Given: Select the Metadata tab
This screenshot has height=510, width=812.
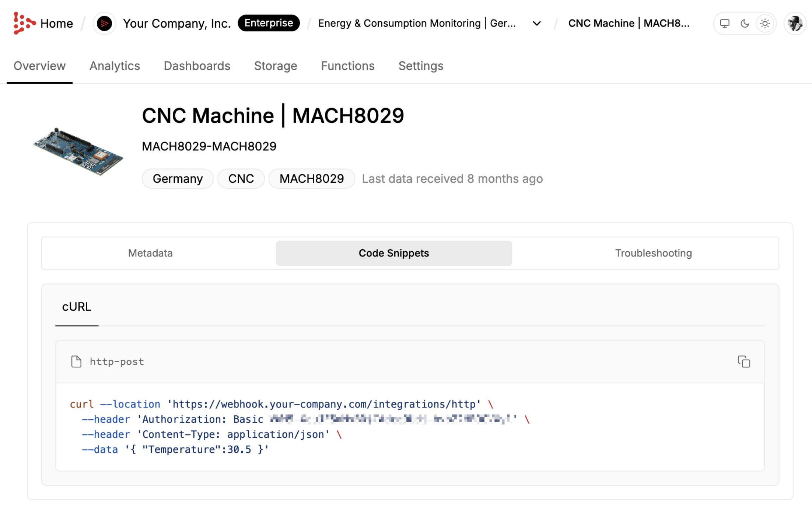Looking at the screenshot, I should click(x=151, y=253).
